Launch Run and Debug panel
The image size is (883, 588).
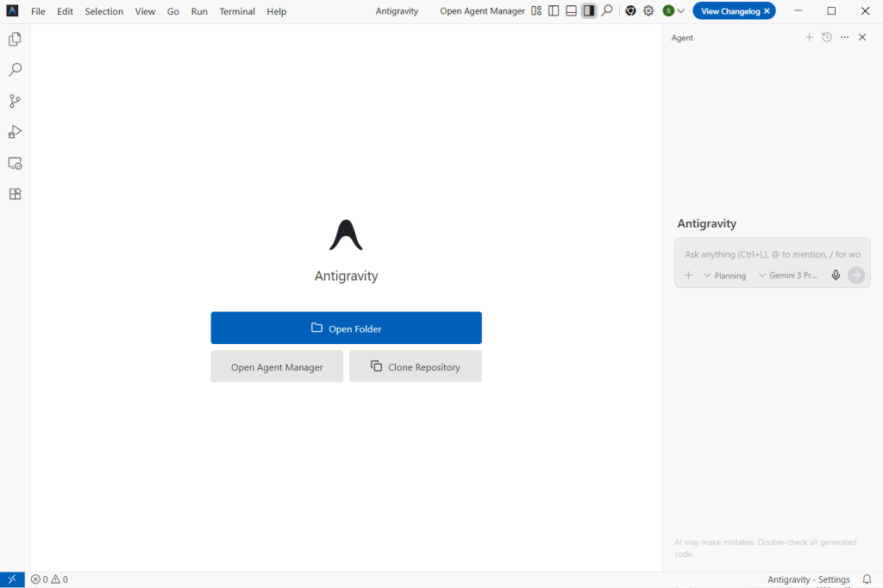click(14, 131)
